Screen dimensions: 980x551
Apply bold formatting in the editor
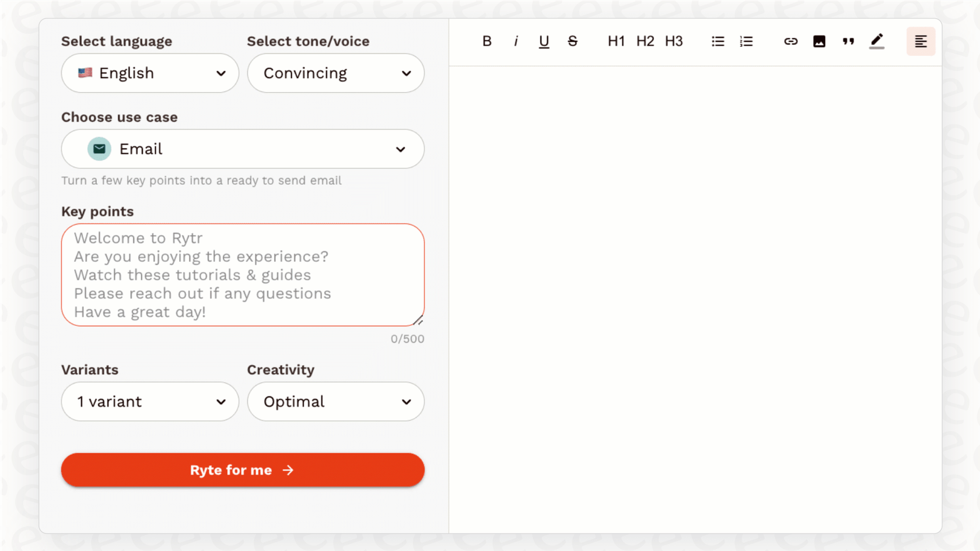(486, 41)
